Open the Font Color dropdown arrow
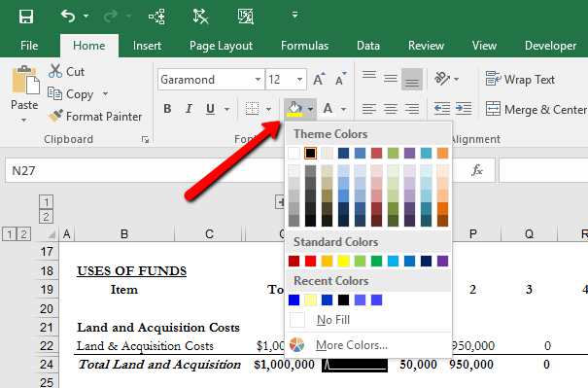This screenshot has height=388, width=588. click(x=343, y=109)
